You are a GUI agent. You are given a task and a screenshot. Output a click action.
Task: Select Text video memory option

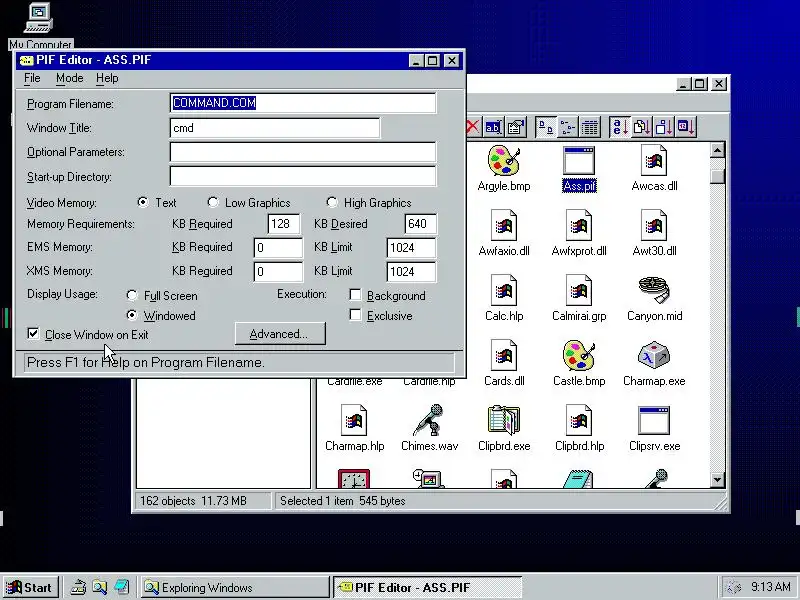point(143,203)
